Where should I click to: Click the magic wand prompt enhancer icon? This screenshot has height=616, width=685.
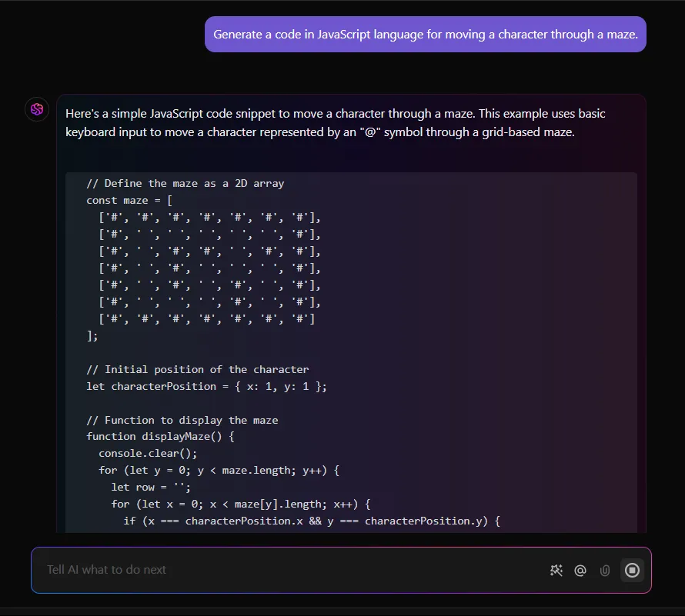(x=556, y=570)
